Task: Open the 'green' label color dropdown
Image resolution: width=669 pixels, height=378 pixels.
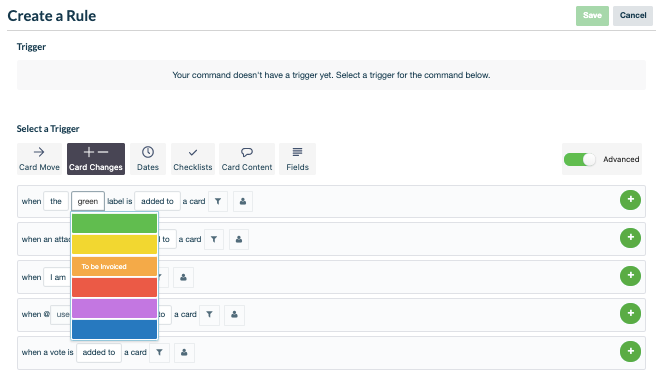Action: pos(88,201)
